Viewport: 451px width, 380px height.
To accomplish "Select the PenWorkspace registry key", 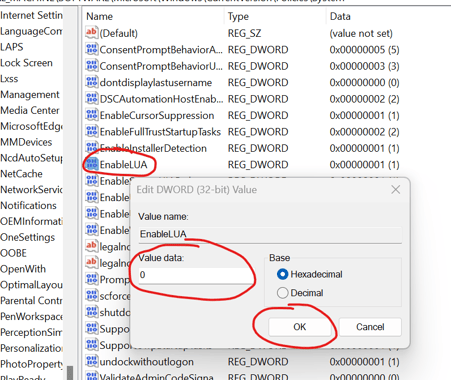I will pyautogui.click(x=31, y=317).
